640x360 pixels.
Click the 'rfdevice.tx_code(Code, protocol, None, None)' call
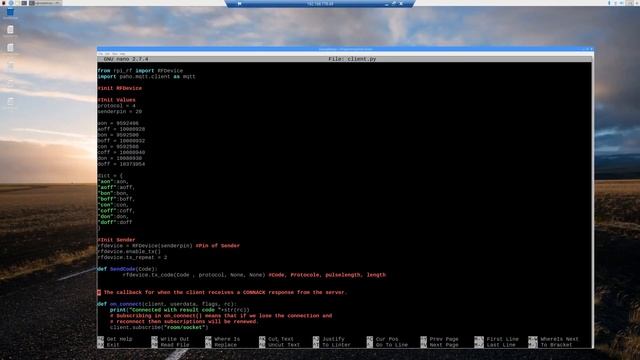coord(194,275)
